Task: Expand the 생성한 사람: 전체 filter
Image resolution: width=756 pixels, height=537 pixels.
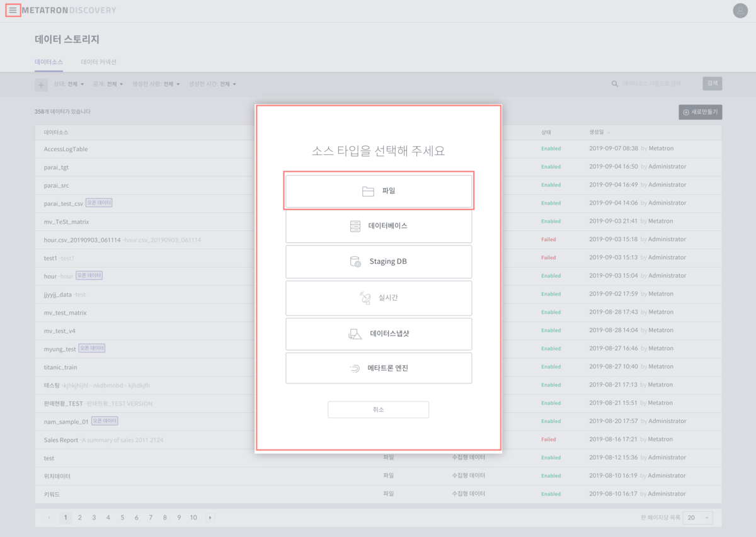Action: pyautogui.click(x=156, y=84)
